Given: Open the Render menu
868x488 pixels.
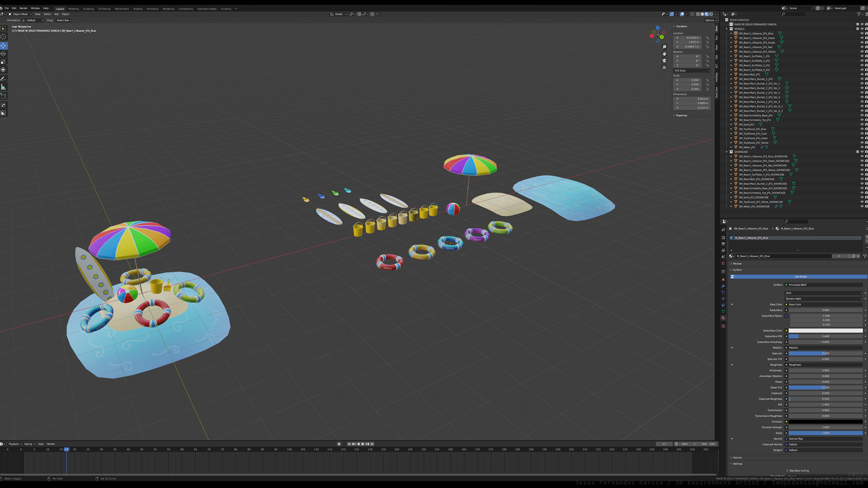Looking at the screenshot, I should point(23,8).
